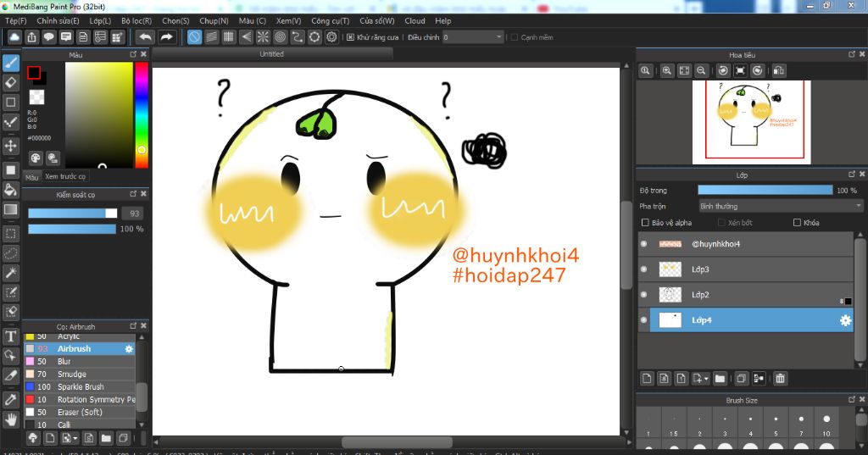The width and height of the screenshot is (868, 455).
Task: Toggle the Xén bớt clipping checkbox
Action: pos(721,223)
